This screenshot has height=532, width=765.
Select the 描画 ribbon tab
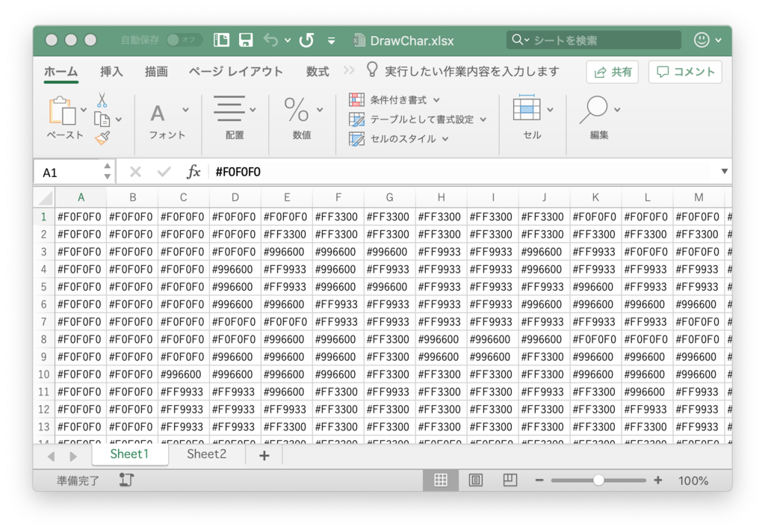(x=156, y=71)
